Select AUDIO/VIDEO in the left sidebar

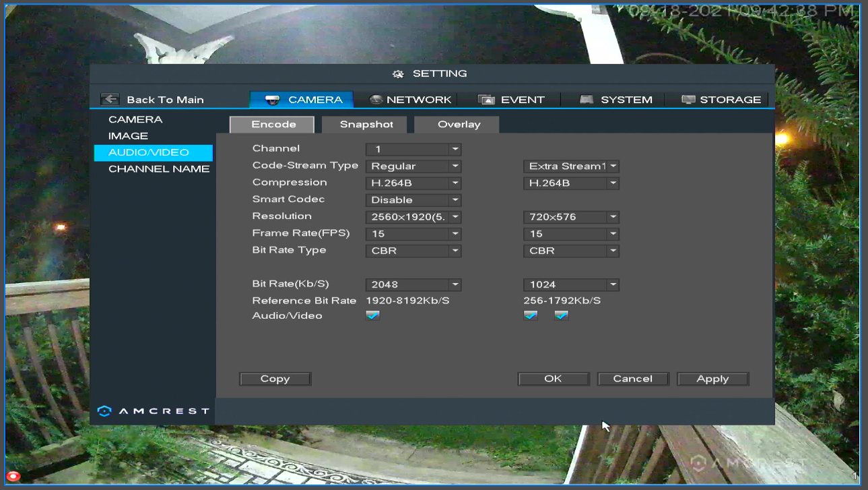pyautogui.click(x=153, y=152)
